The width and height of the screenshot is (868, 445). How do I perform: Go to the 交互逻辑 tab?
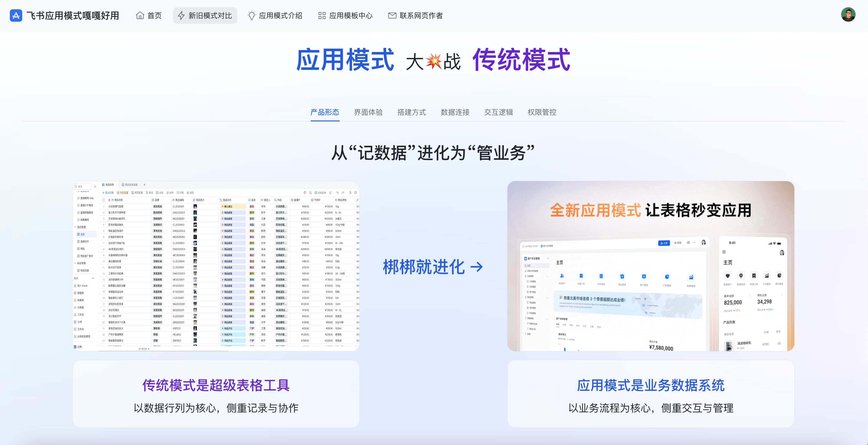(498, 112)
